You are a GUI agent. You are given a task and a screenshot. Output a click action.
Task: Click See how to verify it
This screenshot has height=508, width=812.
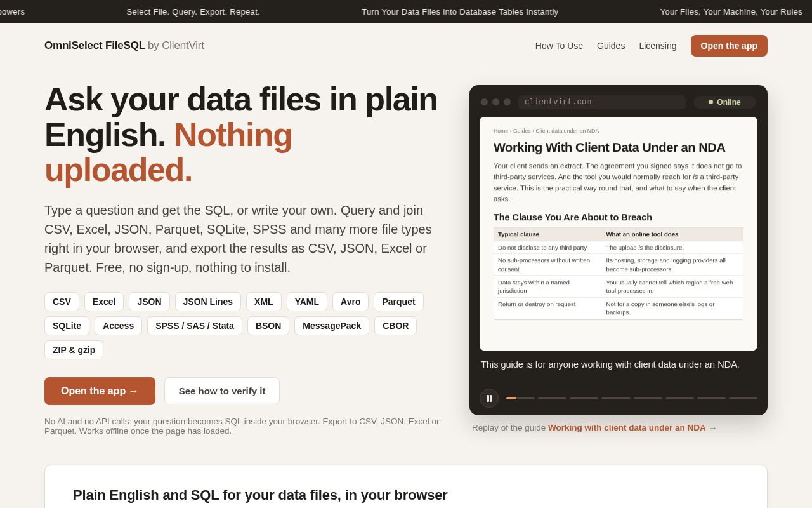(222, 391)
